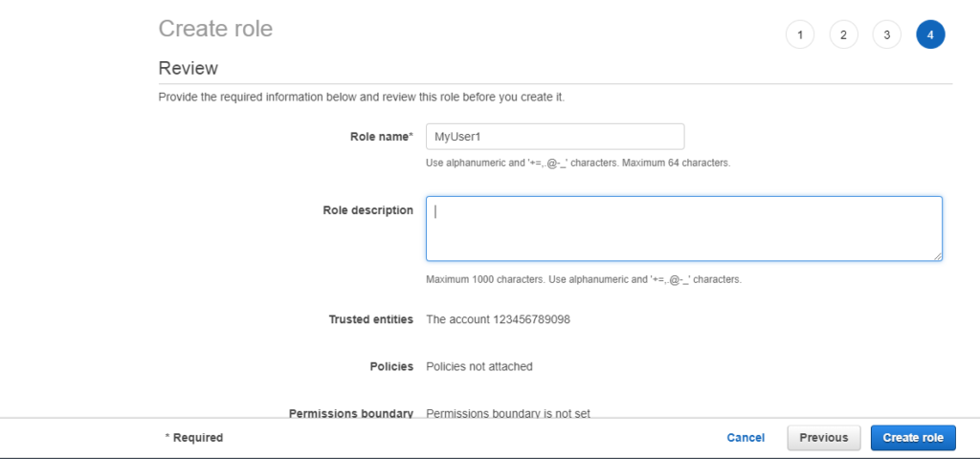The image size is (980, 459).
Task: Go back with the Previous button
Action: pyautogui.click(x=824, y=438)
